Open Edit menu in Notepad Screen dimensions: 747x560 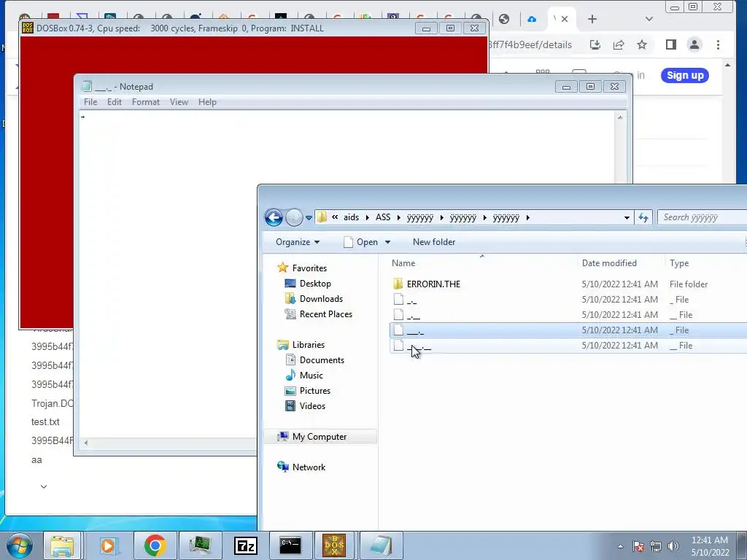pyautogui.click(x=115, y=102)
